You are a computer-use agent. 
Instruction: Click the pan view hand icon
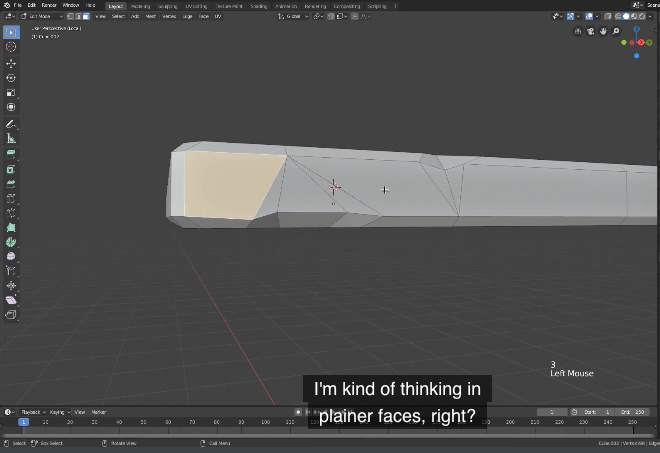tap(603, 31)
